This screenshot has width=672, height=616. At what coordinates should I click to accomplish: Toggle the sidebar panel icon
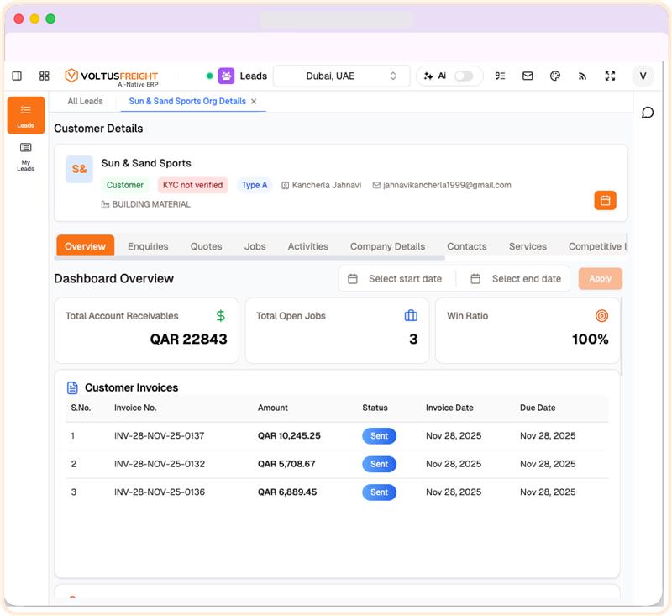pos(17,76)
